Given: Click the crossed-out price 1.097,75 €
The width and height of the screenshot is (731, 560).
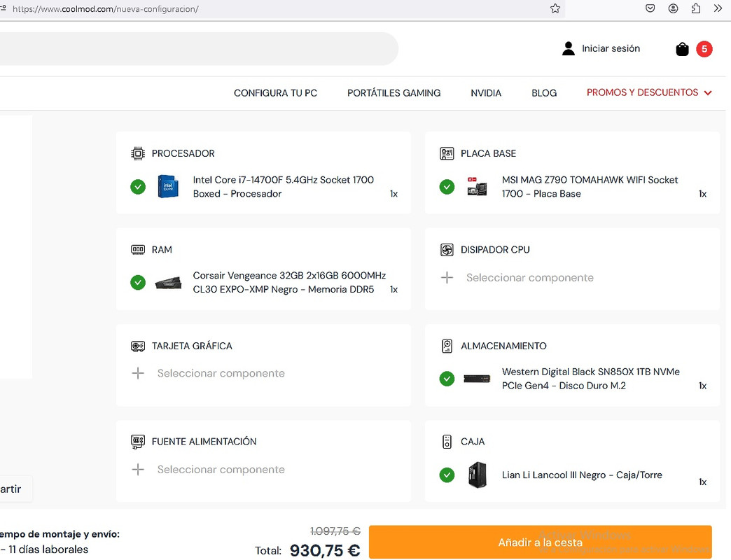Looking at the screenshot, I should point(335,531).
